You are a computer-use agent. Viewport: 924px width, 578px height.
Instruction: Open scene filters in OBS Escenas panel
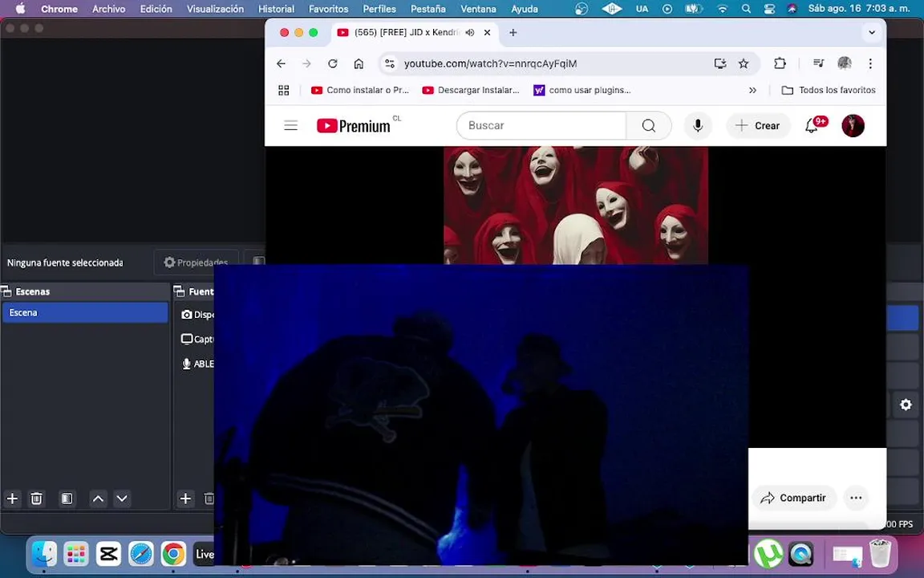click(67, 499)
